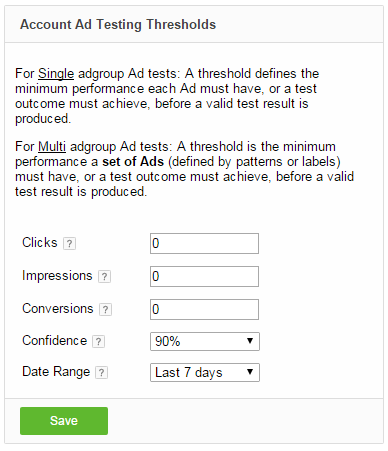Expand the Confidence 90% dropdown
The height and width of the screenshot is (451, 388).
click(205, 342)
